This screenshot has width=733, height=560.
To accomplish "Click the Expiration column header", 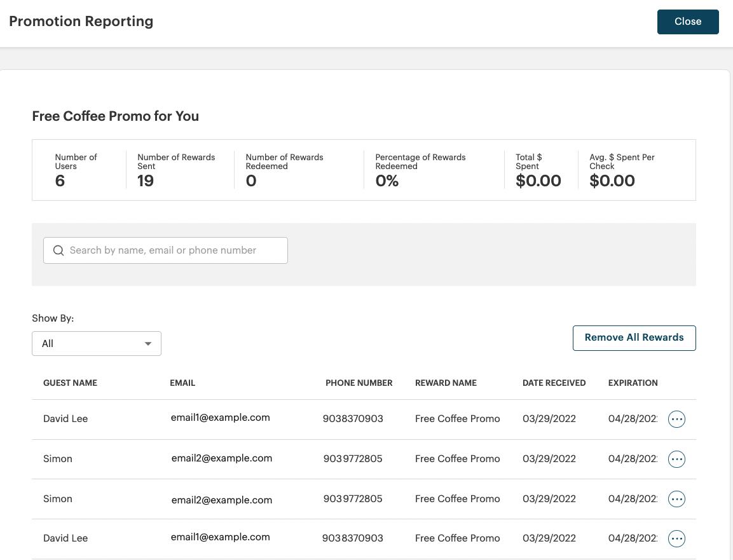I will click(633, 383).
